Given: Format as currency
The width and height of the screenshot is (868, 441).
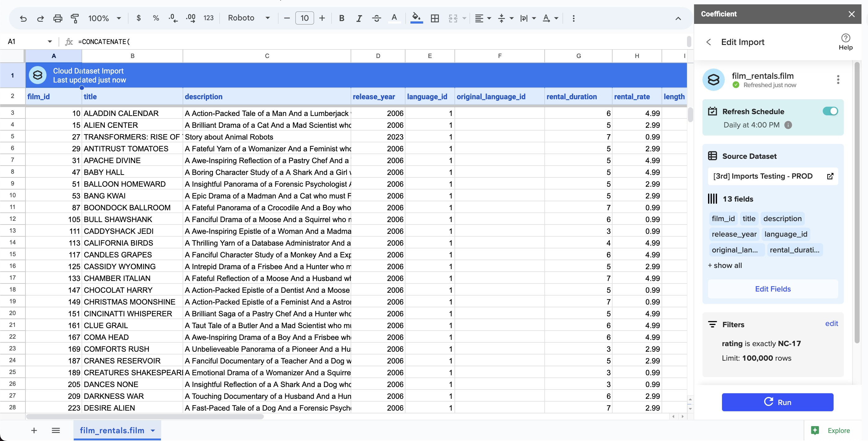Looking at the screenshot, I should coord(139,18).
